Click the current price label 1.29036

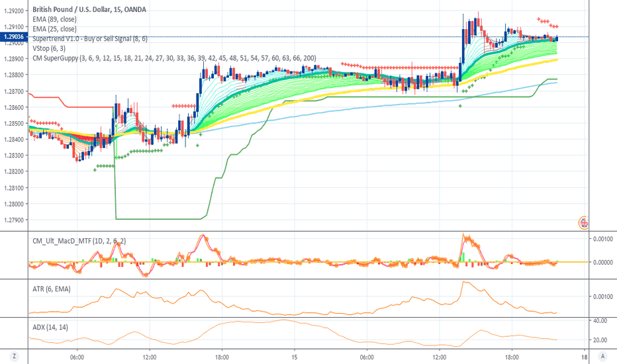click(14, 36)
